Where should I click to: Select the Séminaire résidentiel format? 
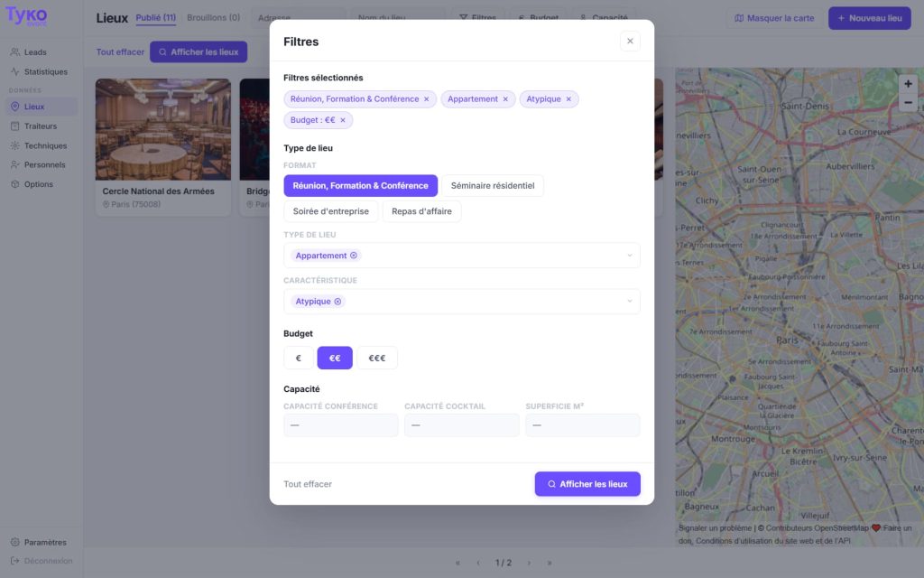click(493, 186)
